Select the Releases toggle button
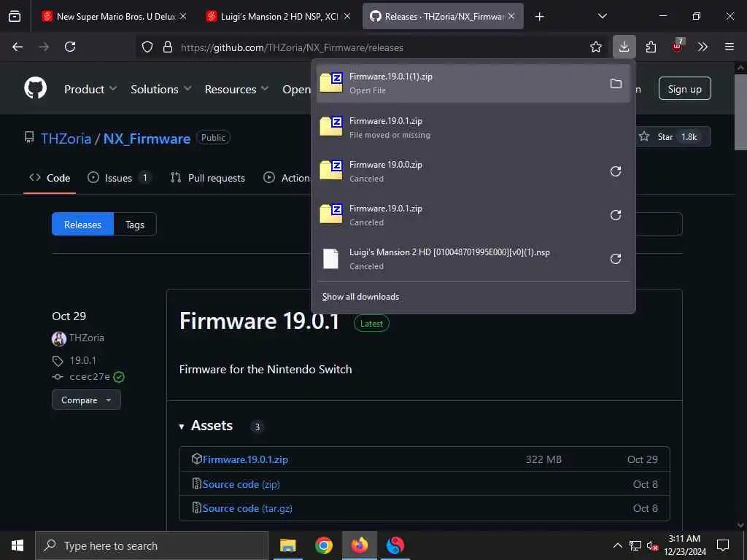The image size is (747, 560). click(83, 225)
